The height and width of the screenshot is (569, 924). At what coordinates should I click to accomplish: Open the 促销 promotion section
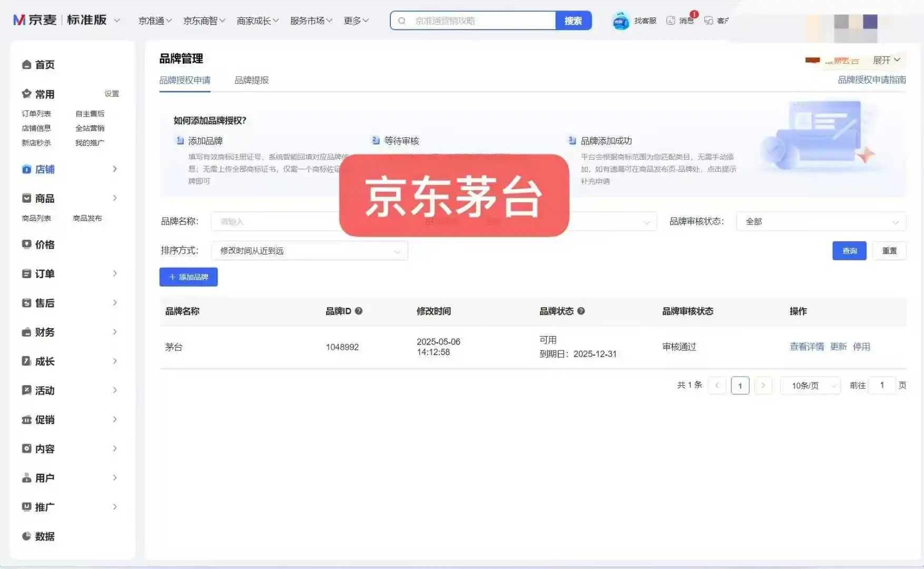44,419
